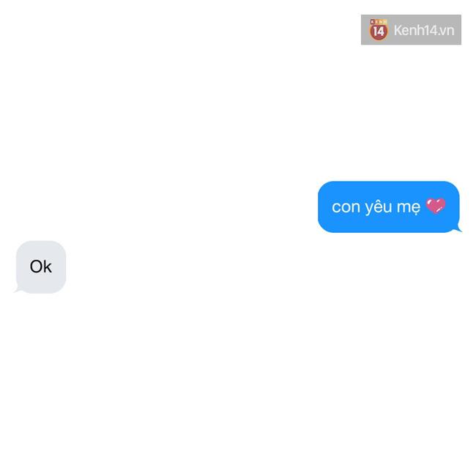Tap the pink heart emoji
The height and width of the screenshot is (476, 476).
(x=436, y=206)
